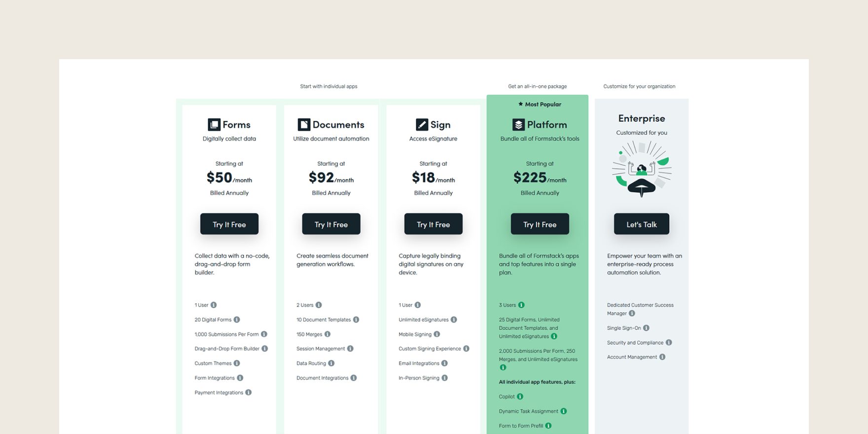This screenshot has width=868, height=434.
Task: Click "Access eSignature" subtitle
Action: [x=434, y=139]
